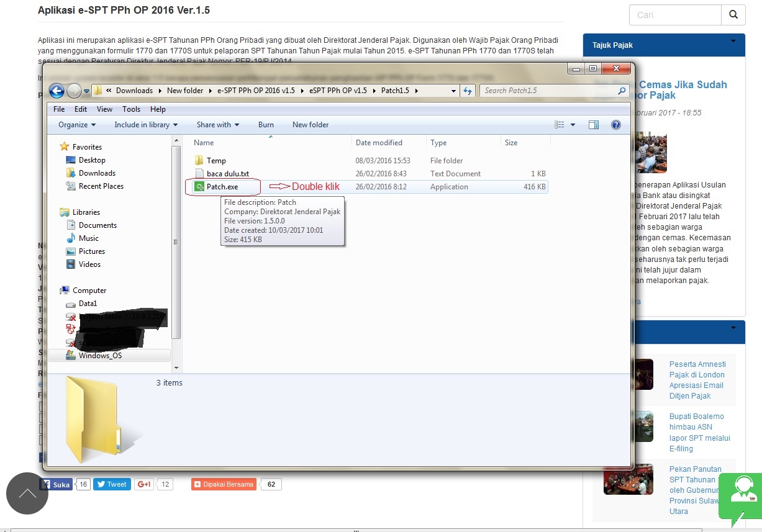The image size is (762, 532).
Task: Open Pictures library
Action: click(x=92, y=251)
